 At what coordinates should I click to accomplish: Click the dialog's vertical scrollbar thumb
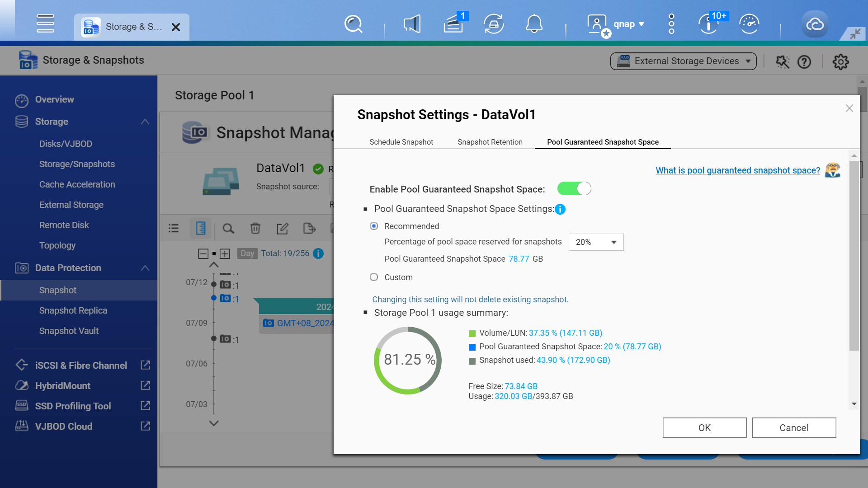[x=854, y=255]
